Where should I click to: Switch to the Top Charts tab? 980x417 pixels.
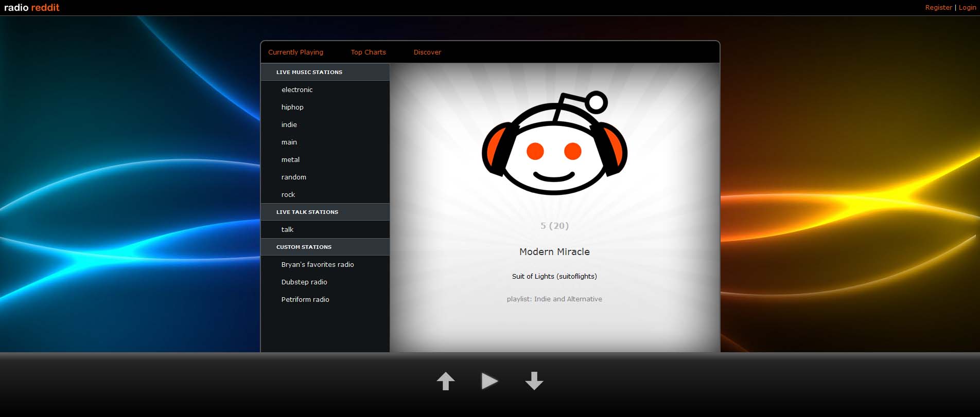pyautogui.click(x=368, y=52)
